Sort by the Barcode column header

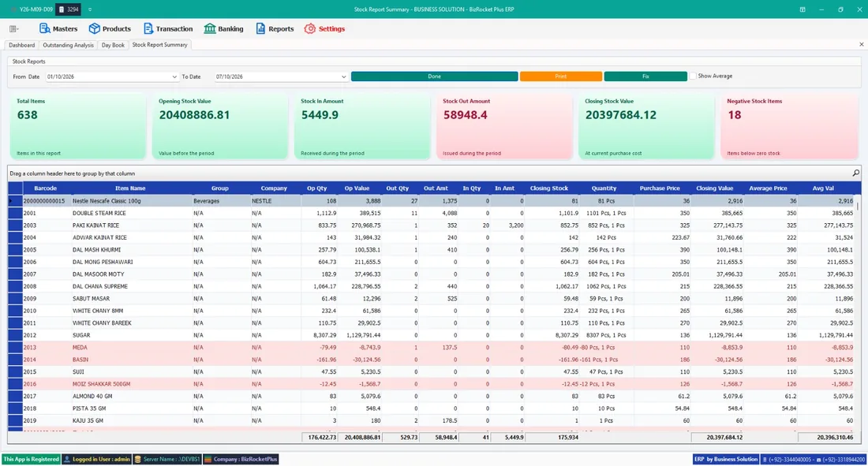pyautogui.click(x=46, y=188)
